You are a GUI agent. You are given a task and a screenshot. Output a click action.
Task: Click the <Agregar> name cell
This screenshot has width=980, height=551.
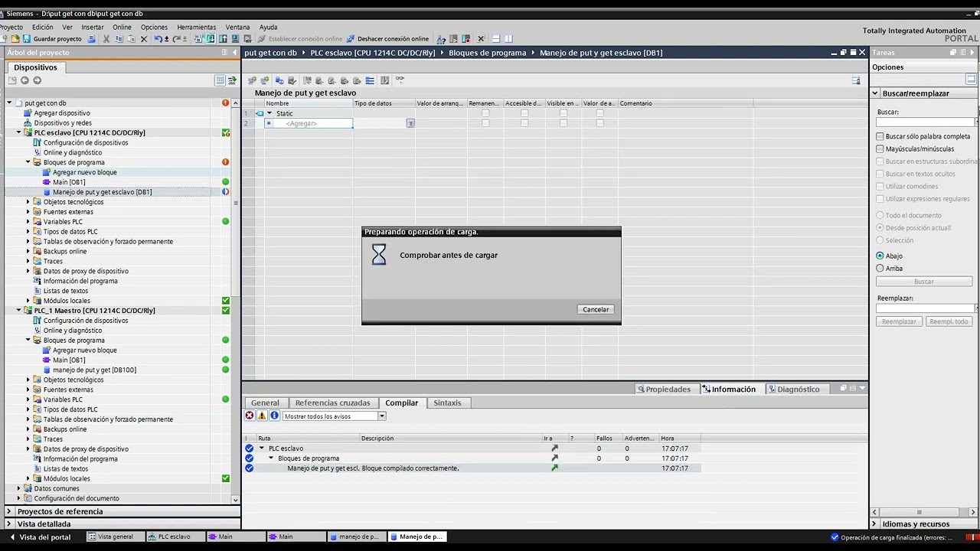(309, 123)
